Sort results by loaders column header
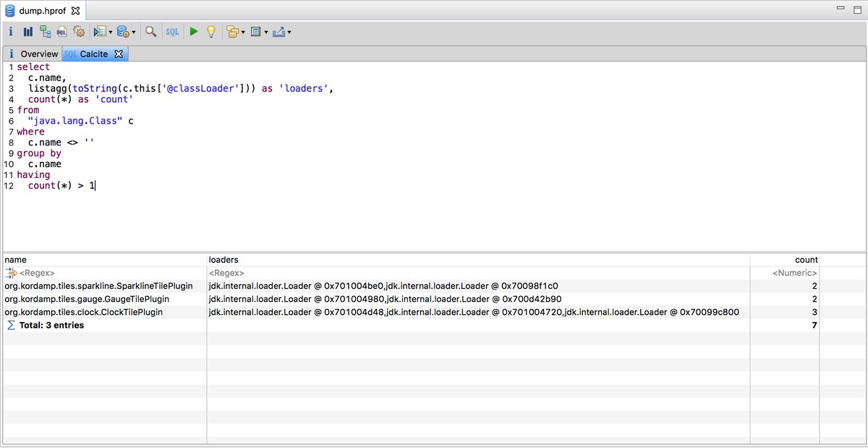The height and width of the screenshot is (448, 868). click(x=478, y=260)
